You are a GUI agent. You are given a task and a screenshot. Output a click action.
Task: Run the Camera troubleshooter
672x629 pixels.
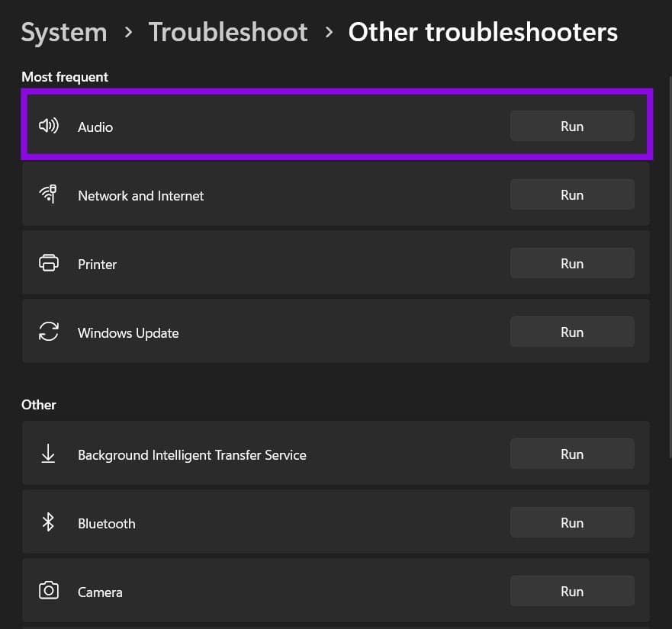(572, 591)
